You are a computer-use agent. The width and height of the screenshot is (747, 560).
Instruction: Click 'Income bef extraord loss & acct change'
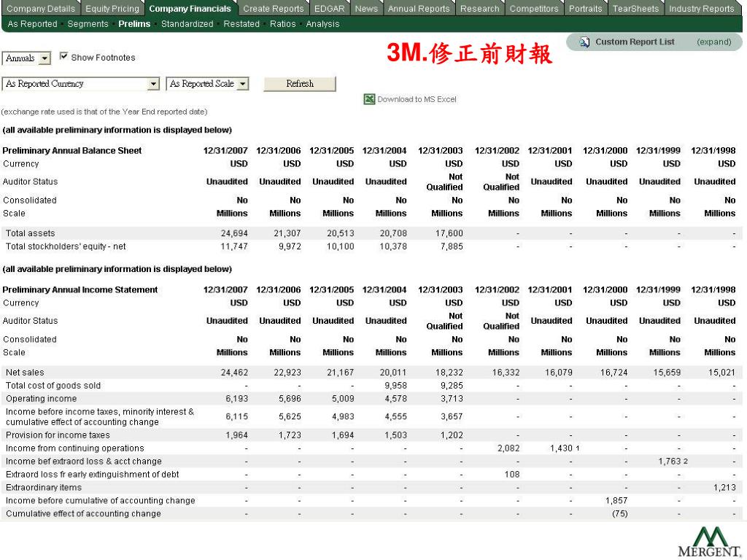(83, 462)
